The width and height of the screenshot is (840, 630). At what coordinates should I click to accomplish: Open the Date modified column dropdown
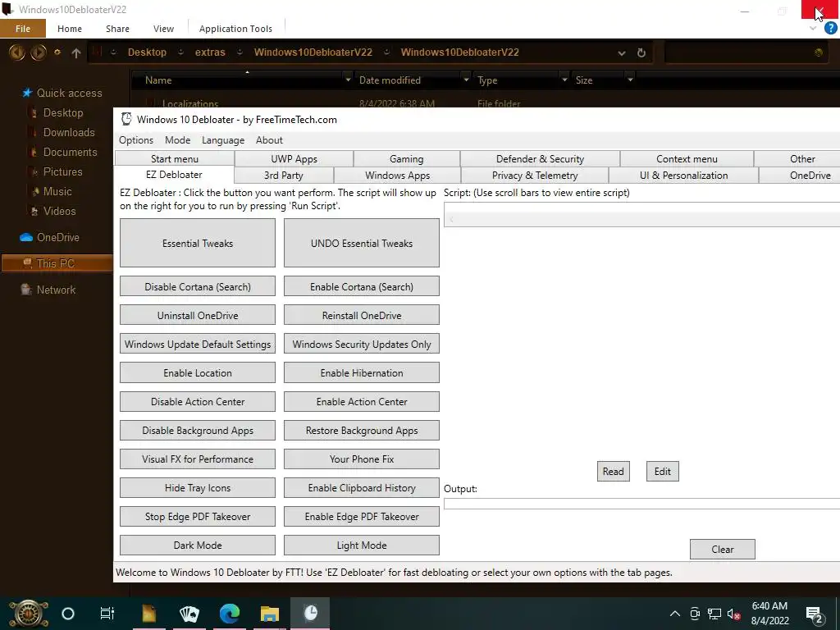[466, 80]
